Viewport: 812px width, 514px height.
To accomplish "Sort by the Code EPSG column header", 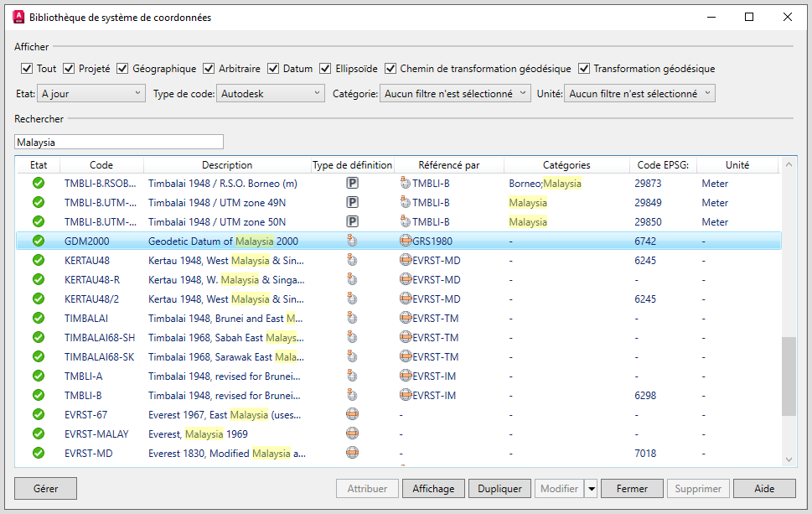I will [x=662, y=165].
